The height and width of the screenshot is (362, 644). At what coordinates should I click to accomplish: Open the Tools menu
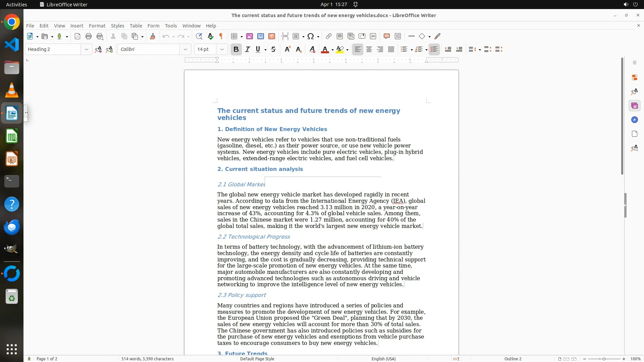pos(171,26)
